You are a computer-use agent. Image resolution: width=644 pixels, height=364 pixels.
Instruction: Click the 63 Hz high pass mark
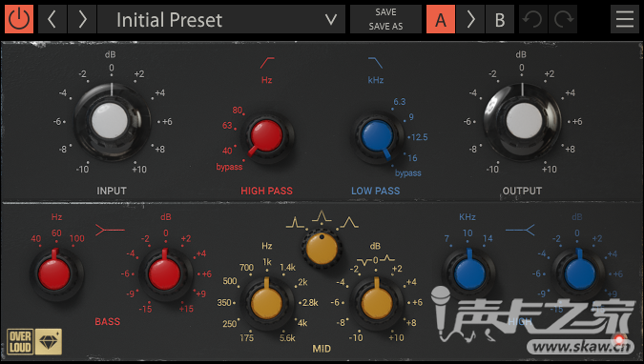(227, 125)
